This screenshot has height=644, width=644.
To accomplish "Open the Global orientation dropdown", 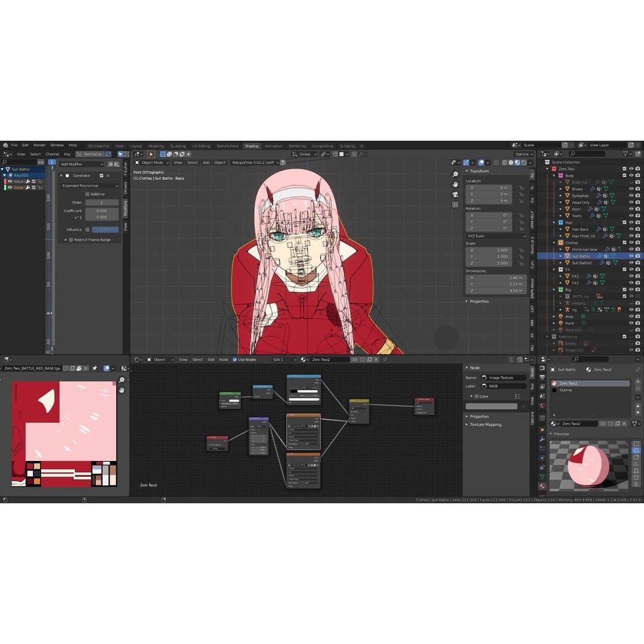I will [304, 154].
